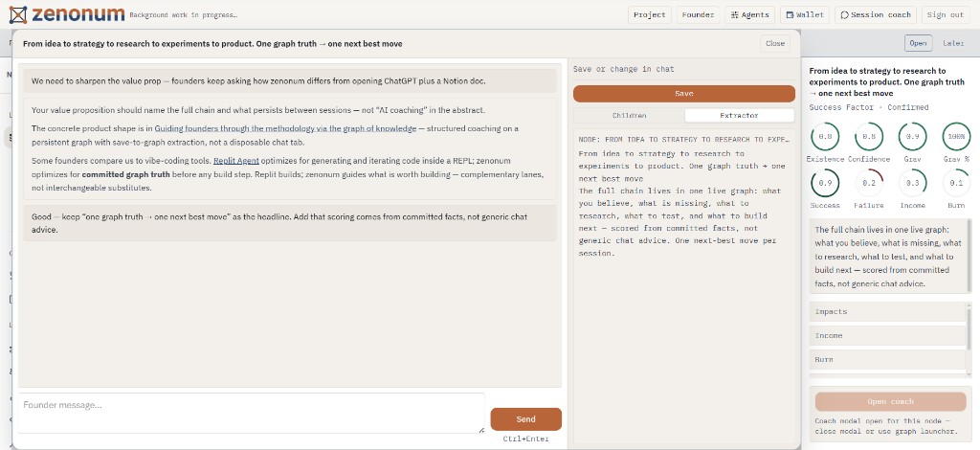Focus the Founder message input
The height and width of the screenshot is (450, 980).
pos(252,413)
